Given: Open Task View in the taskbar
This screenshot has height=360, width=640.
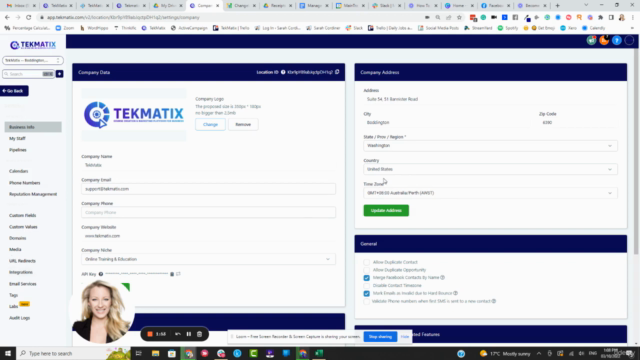Looking at the screenshot, I should (x=139, y=353).
